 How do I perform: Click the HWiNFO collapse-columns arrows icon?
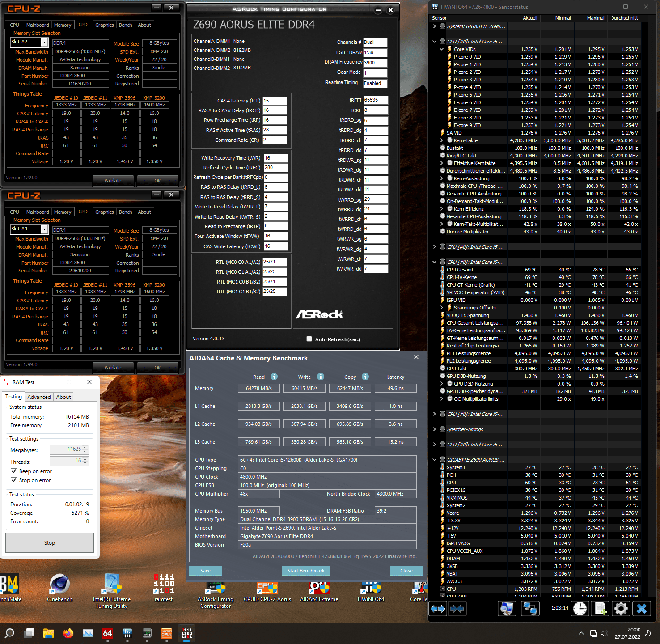pos(457,609)
